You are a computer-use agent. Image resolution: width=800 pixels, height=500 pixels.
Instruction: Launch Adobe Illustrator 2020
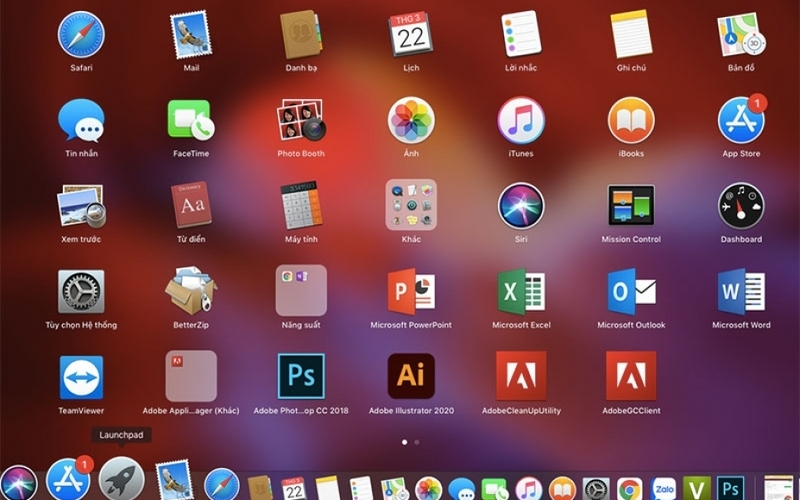click(411, 376)
